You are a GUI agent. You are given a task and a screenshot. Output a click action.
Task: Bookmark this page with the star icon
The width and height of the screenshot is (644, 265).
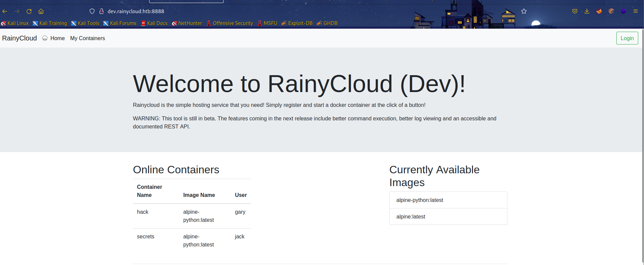pyautogui.click(x=524, y=11)
